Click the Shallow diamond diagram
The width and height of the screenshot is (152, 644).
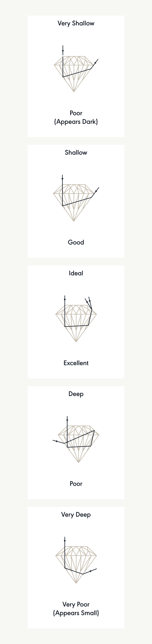point(76,198)
